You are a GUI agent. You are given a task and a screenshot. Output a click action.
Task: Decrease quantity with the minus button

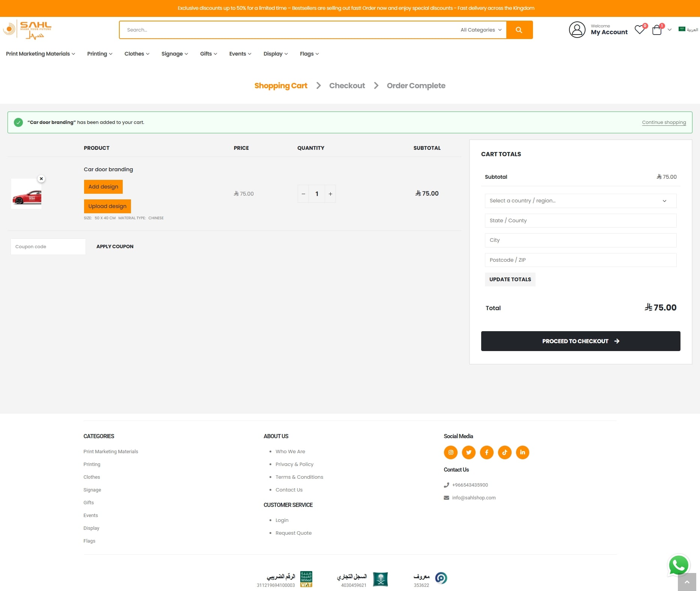tap(303, 194)
